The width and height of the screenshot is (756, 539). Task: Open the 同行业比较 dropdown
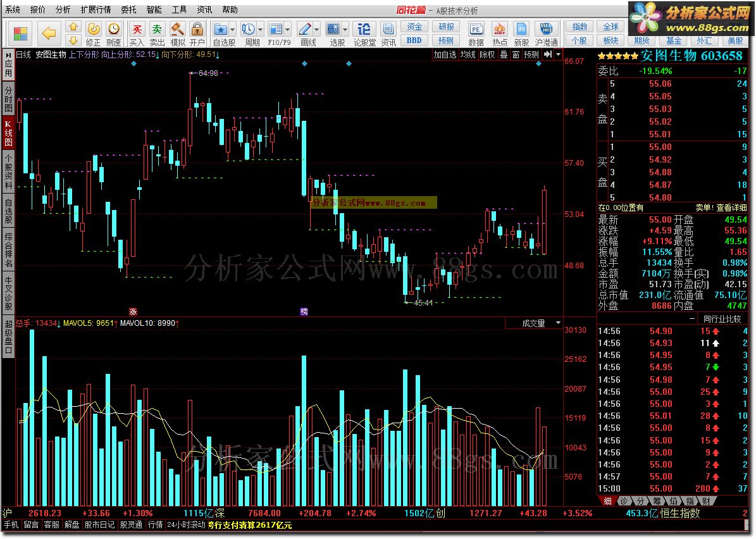721,319
